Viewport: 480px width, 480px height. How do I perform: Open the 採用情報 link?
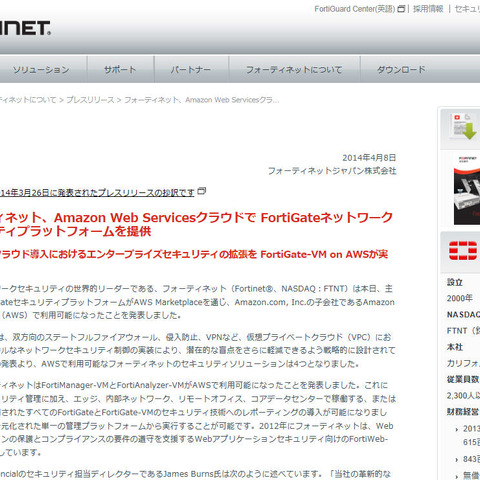pos(428,9)
